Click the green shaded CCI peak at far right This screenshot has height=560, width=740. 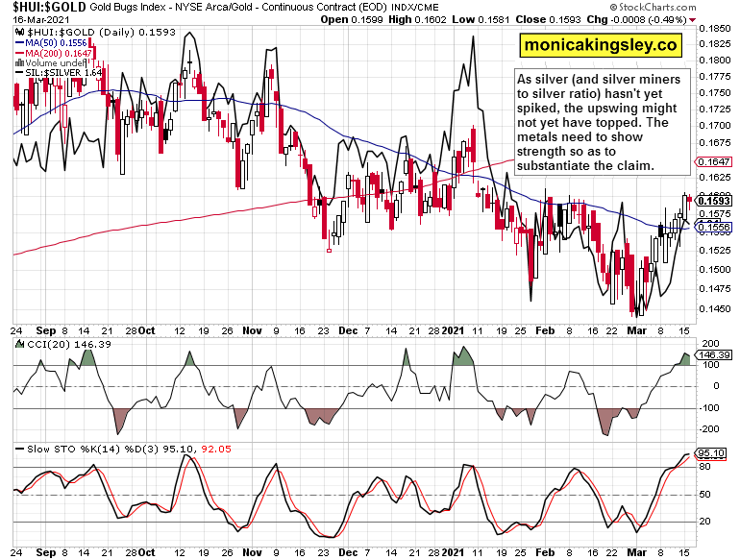click(685, 359)
